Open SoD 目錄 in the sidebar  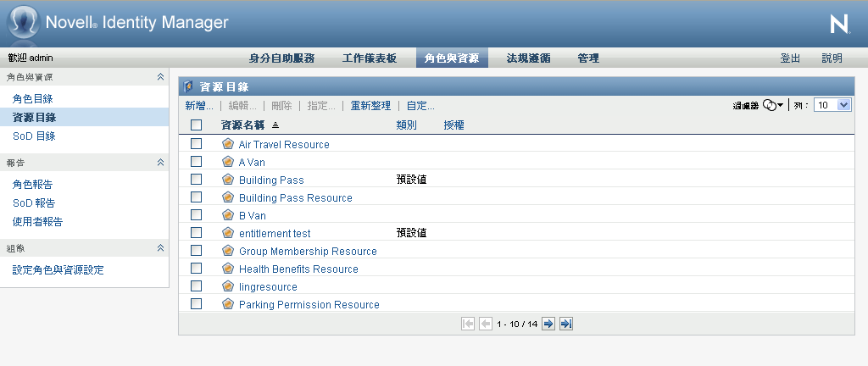pyautogui.click(x=34, y=136)
